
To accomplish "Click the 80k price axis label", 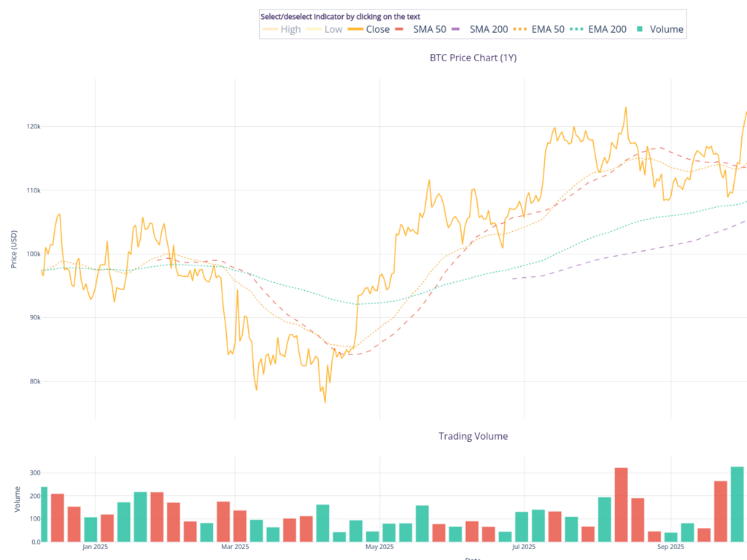I will [34, 381].
